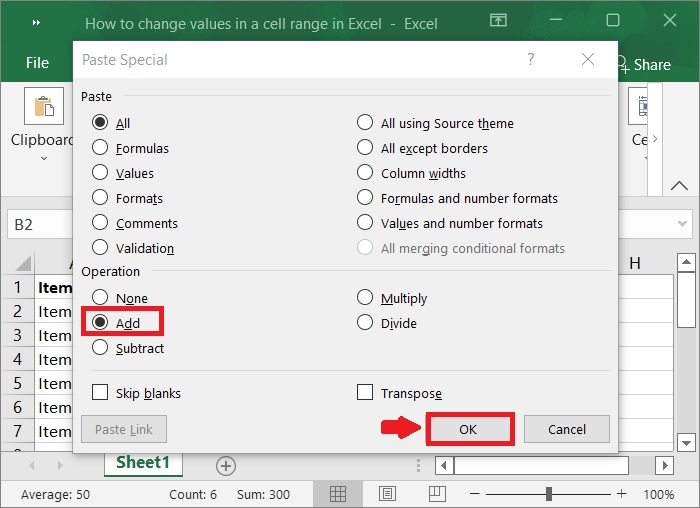
Task: Select the Values paste option
Action: (x=100, y=173)
